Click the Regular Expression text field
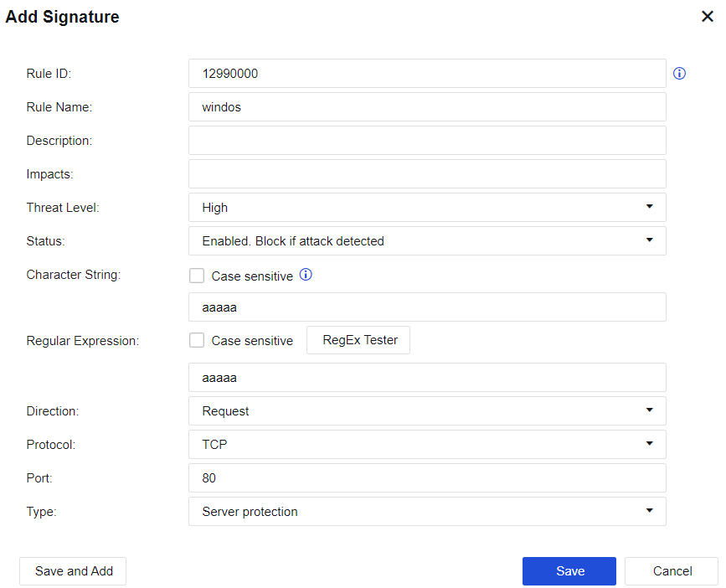Screen dimensions: 726x588 point(427,378)
